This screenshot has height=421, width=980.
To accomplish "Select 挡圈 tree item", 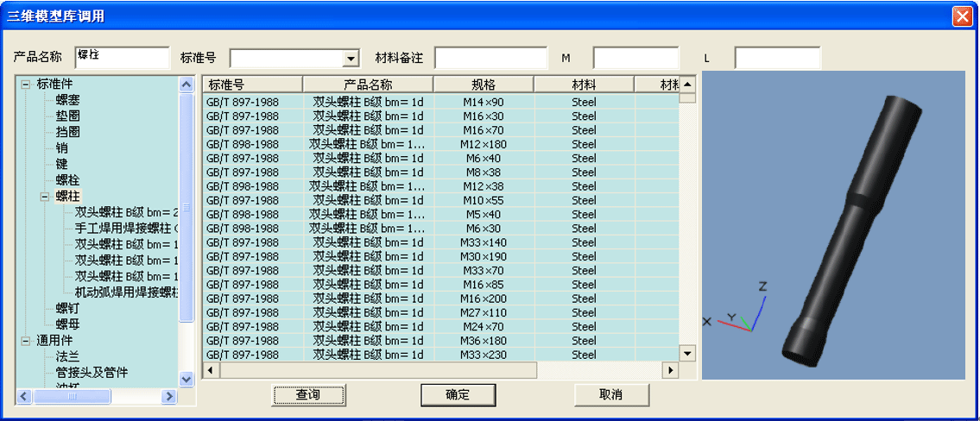I will pyautogui.click(x=67, y=132).
